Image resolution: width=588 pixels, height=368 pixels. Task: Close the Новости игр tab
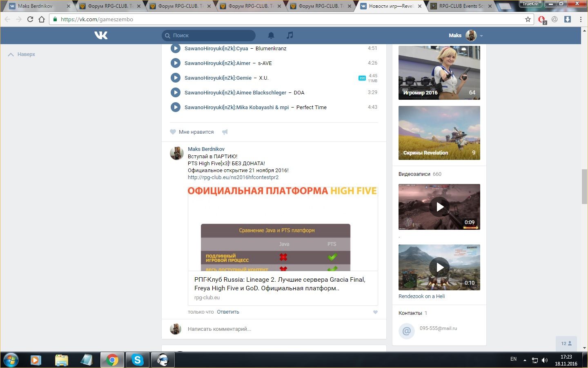click(419, 6)
